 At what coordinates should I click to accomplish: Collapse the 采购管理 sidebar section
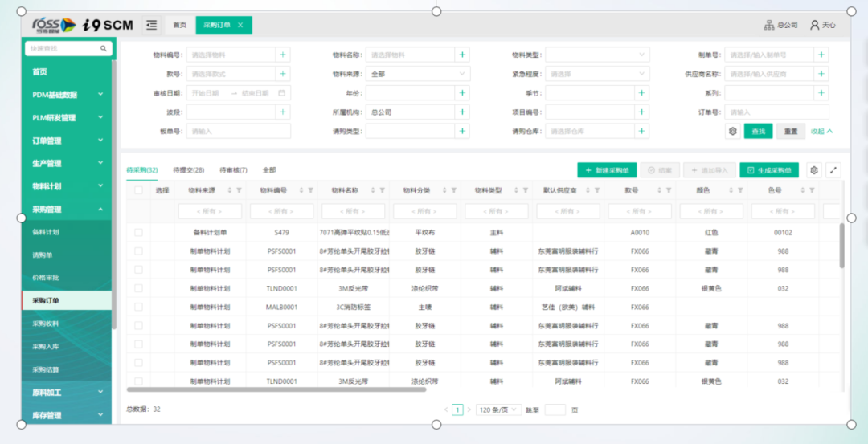pyautogui.click(x=67, y=209)
